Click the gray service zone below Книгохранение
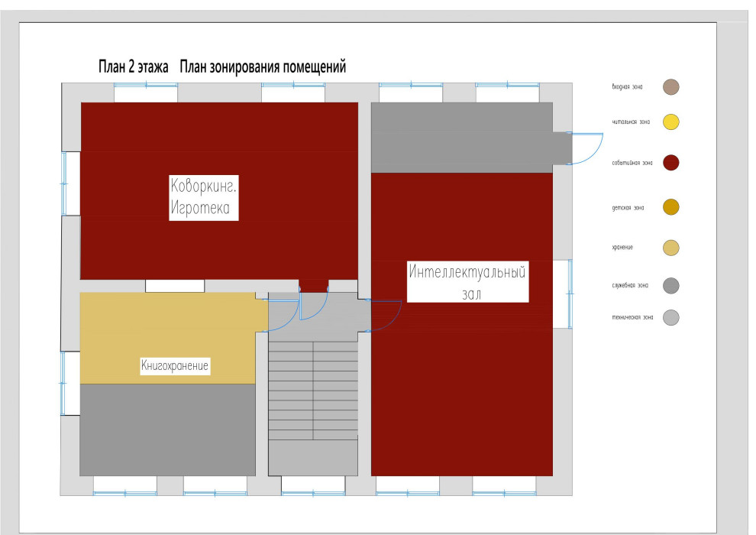The height and width of the screenshot is (535, 756). tap(167, 429)
